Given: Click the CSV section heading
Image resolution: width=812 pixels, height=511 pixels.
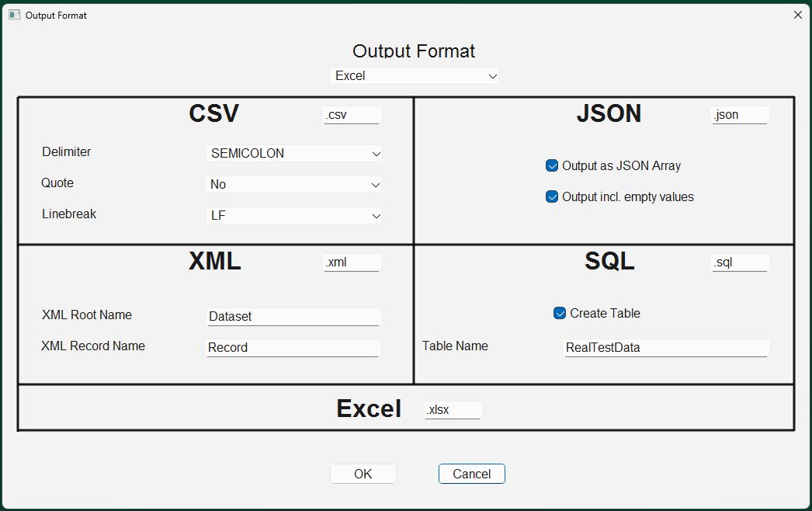Looking at the screenshot, I should coord(214,113).
